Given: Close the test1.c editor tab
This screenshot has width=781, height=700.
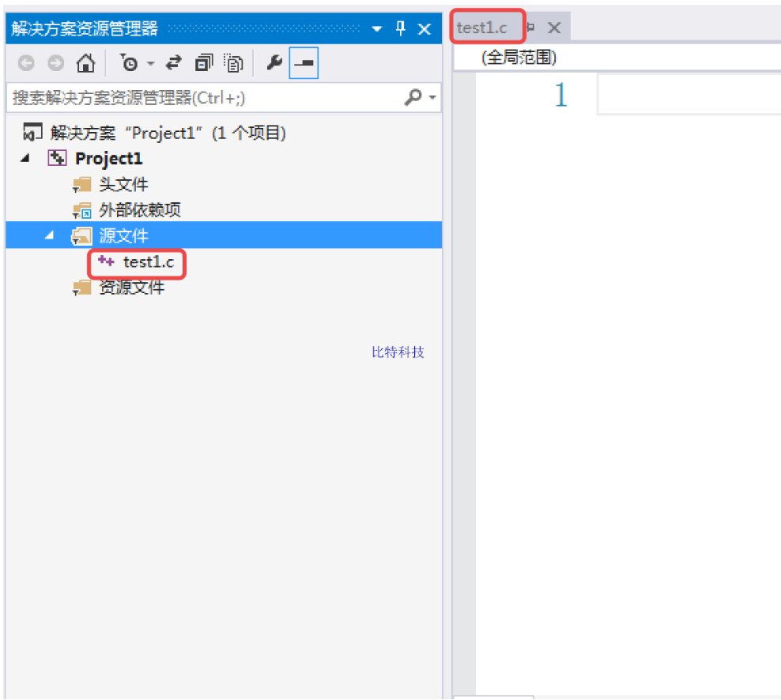Looking at the screenshot, I should [x=554, y=28].
